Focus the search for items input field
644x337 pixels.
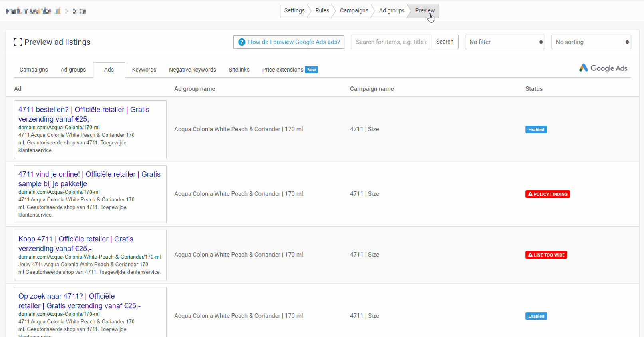click(391, 42)
